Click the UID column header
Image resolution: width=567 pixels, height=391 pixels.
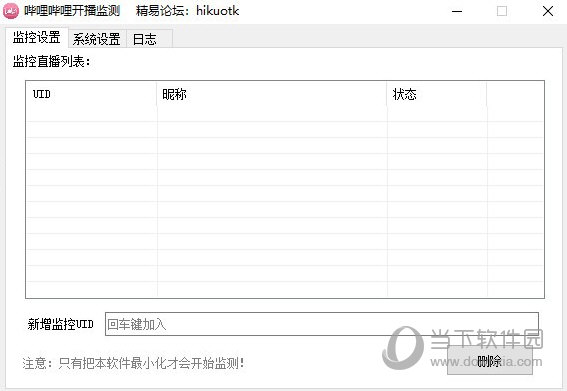click(91, 94)
